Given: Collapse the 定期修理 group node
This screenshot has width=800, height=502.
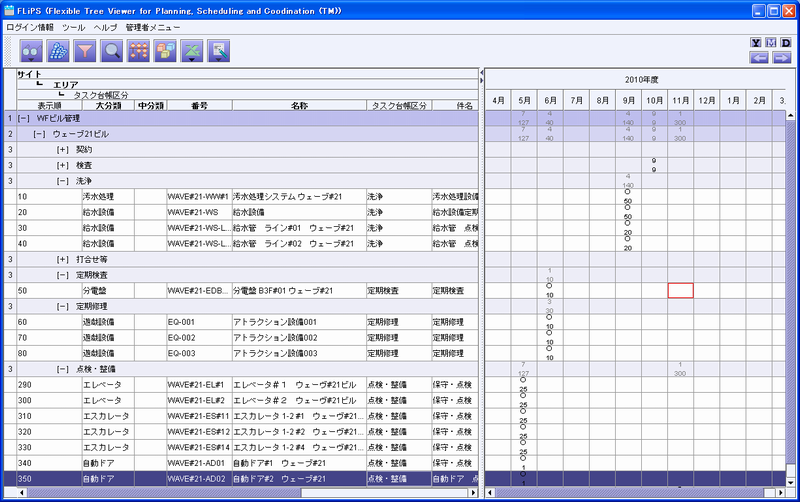Looking at the screenshot, I should 63,307.
